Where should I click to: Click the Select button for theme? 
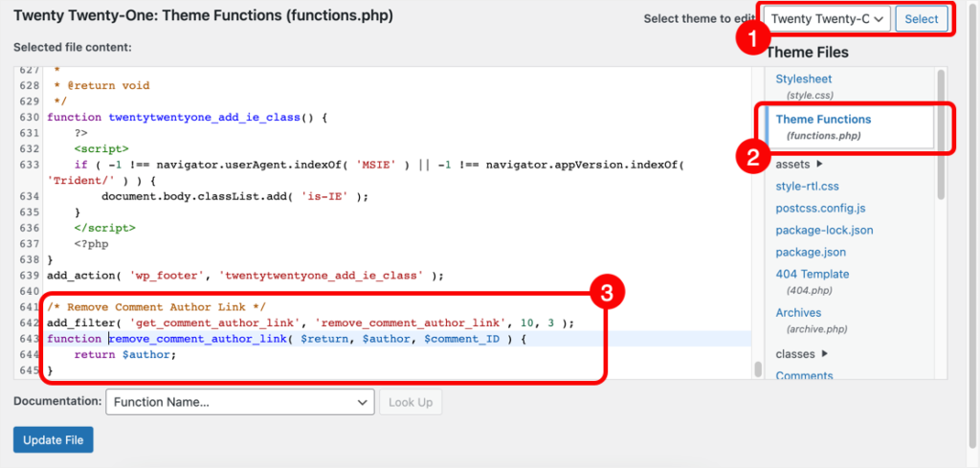pos(921,18)
